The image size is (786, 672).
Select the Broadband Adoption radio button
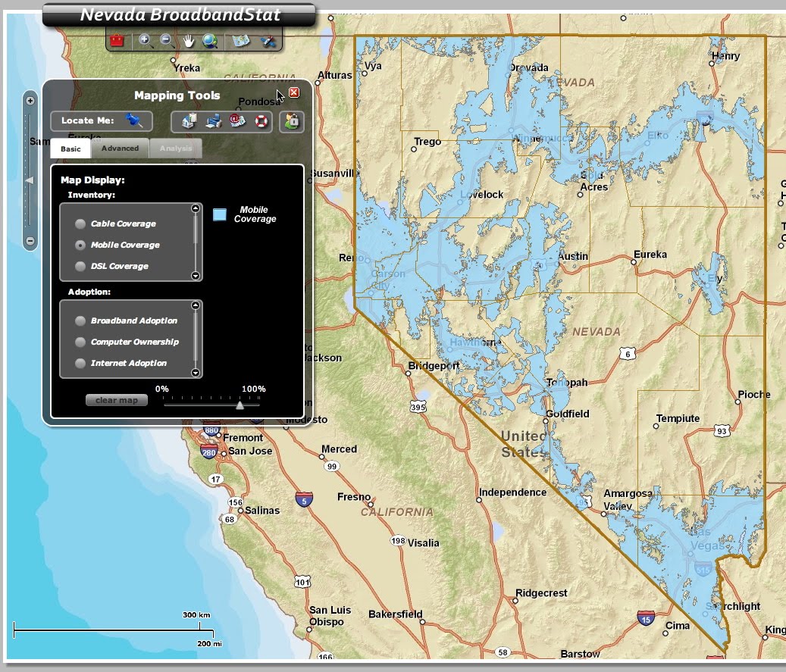pyautogui.click(x=80, y=320)
